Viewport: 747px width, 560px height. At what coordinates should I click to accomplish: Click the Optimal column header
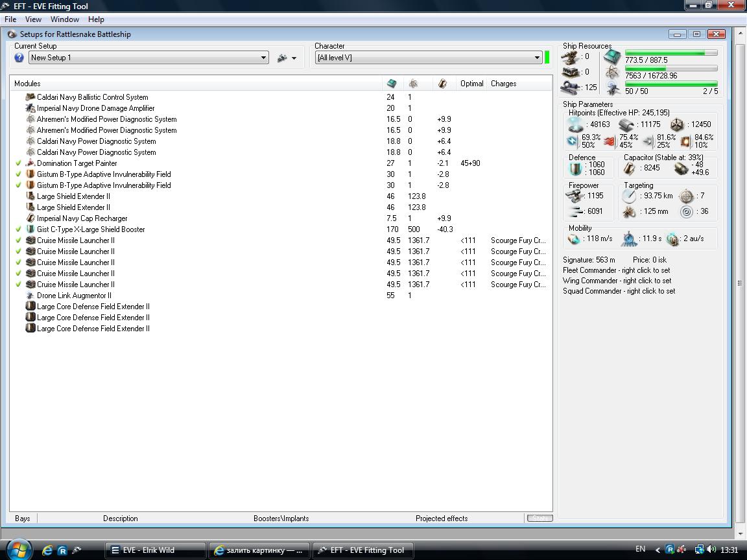[x=471, y=84]
